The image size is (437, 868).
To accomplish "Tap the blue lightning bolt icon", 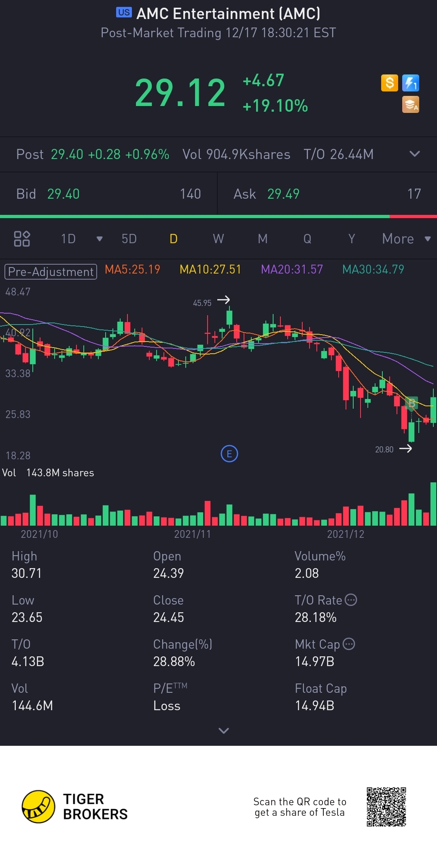I will (x=410, y=83).
